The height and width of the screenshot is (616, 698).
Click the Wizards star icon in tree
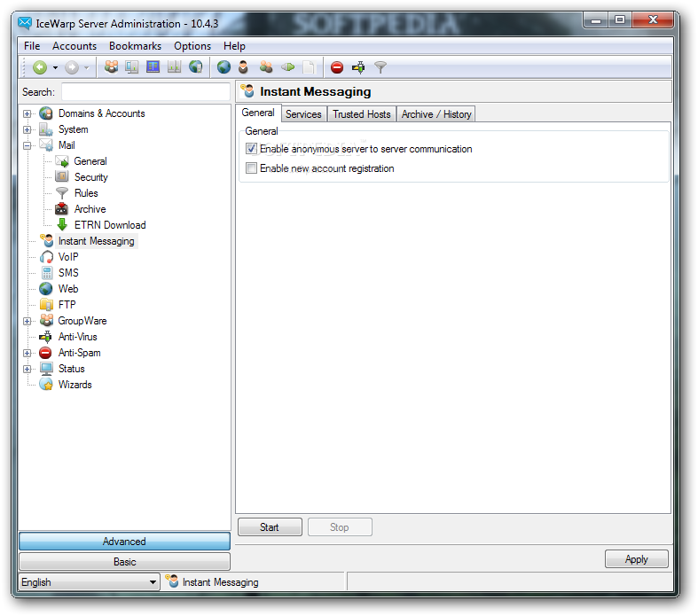[46, 385]
